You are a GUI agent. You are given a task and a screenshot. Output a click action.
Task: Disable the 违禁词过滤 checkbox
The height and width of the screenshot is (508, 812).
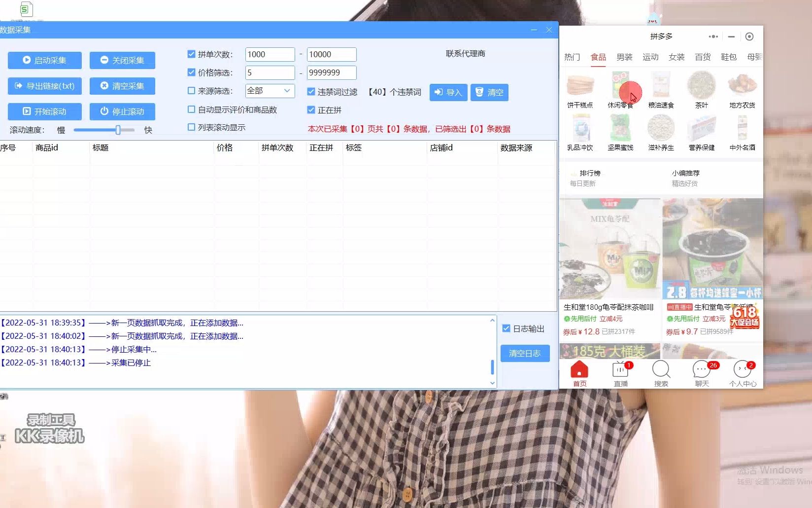tap(311, 91)
